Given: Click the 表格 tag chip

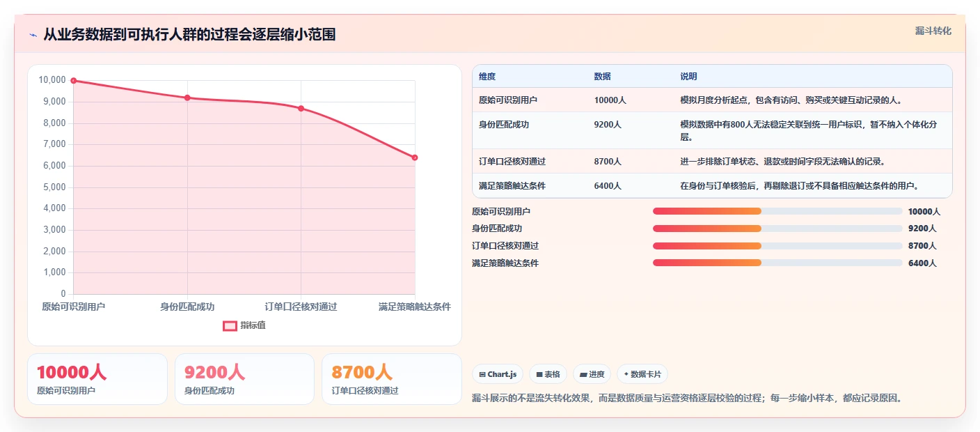Looking at the screenshot, I should [x=548, y=374].
